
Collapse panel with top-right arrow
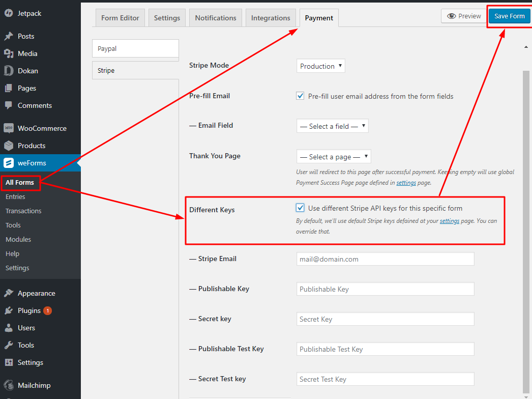(526, 47)
